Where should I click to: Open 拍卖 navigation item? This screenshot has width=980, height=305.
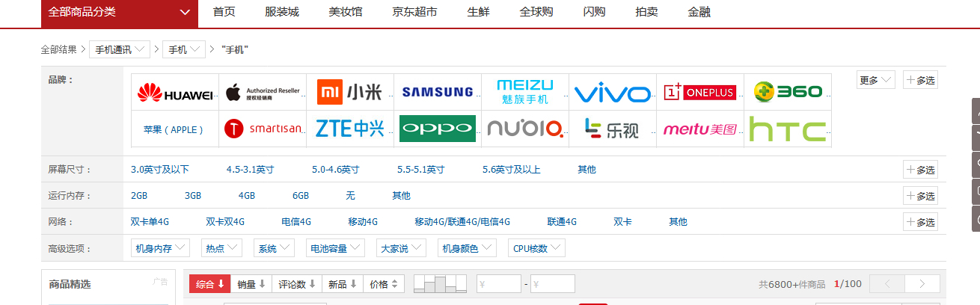click(x=646, y=12)
